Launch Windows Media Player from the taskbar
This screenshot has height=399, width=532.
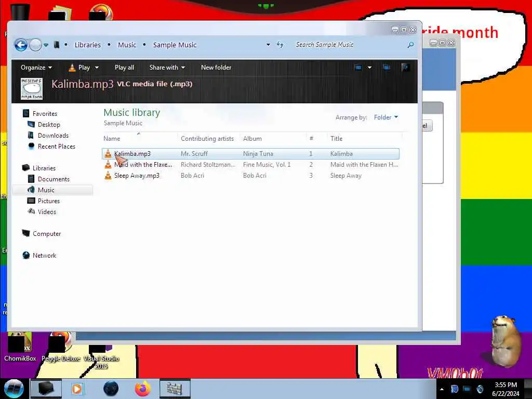tap(77, 389)
